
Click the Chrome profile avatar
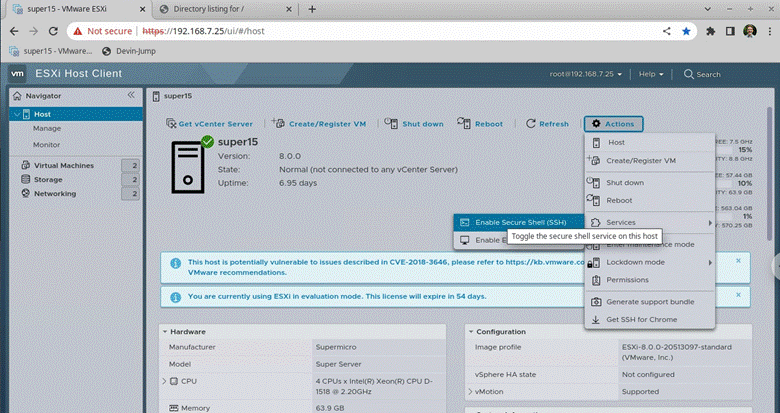coord(750,31)
